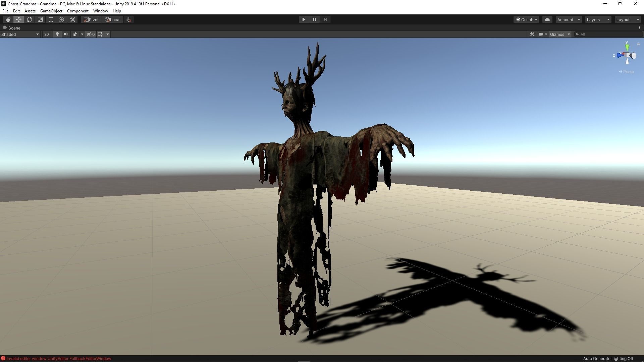
Task: Select the Scale tool
Action: 40,19
